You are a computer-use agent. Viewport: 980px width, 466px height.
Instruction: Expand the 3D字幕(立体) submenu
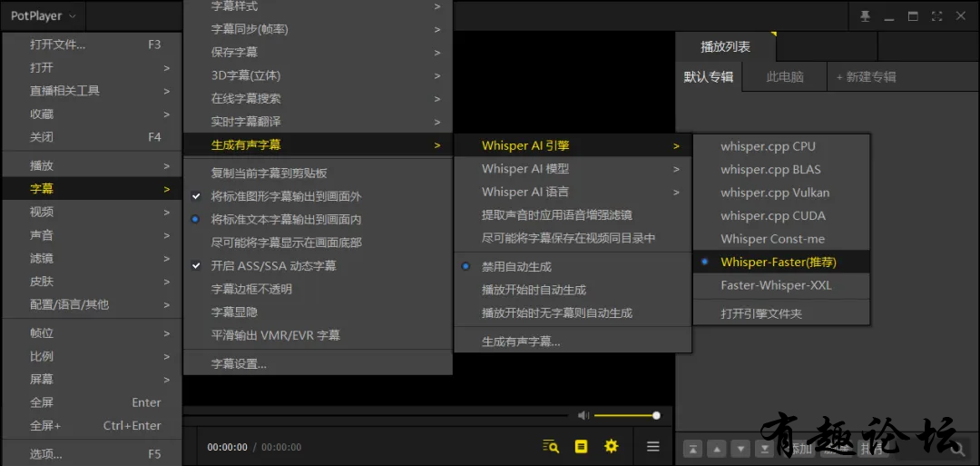click(x=318, y=75)
